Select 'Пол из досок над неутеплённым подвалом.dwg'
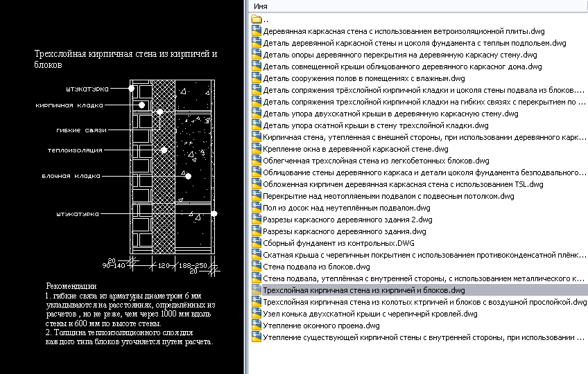This screenshot has height=374, width=588. point(347,208)
